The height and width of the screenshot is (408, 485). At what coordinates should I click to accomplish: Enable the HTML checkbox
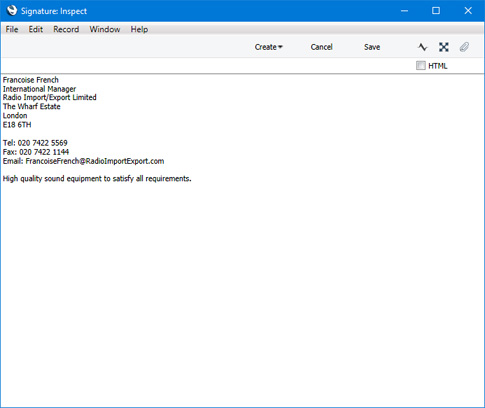[x=421, y=66]
